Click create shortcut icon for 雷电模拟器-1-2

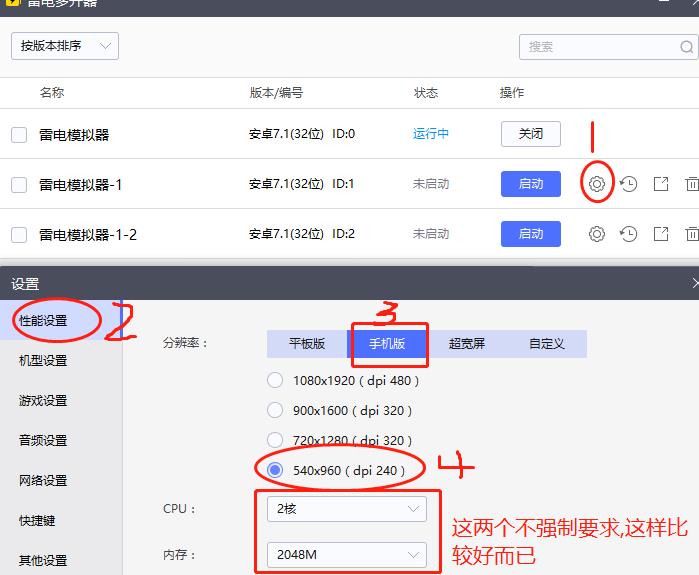coord(661,234)
